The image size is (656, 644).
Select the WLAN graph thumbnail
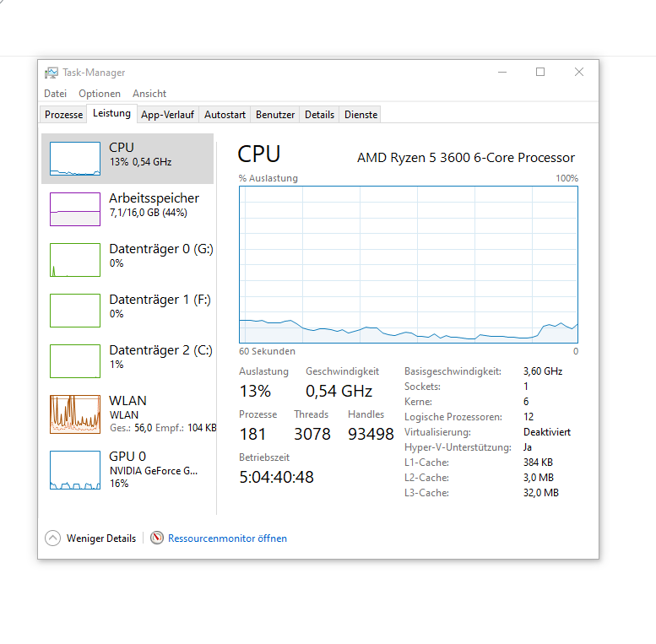click(75, 414)
